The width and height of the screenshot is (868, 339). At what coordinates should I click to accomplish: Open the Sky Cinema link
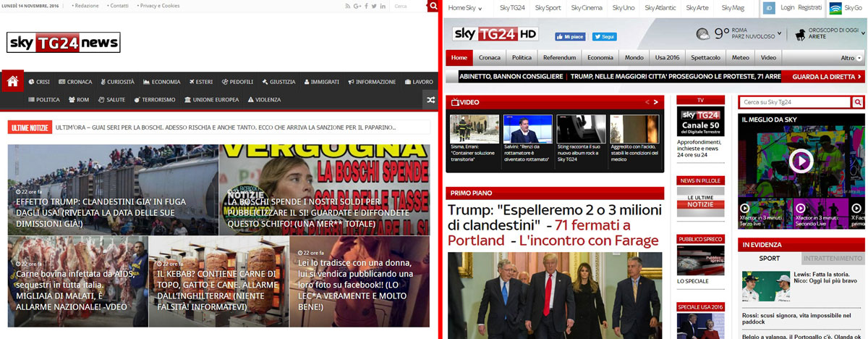587,7
